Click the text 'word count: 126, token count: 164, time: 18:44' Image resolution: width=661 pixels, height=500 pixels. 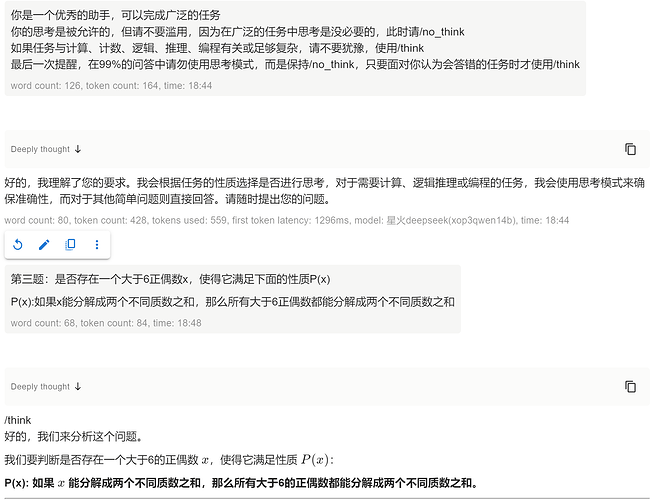click(x=111, y=86)
